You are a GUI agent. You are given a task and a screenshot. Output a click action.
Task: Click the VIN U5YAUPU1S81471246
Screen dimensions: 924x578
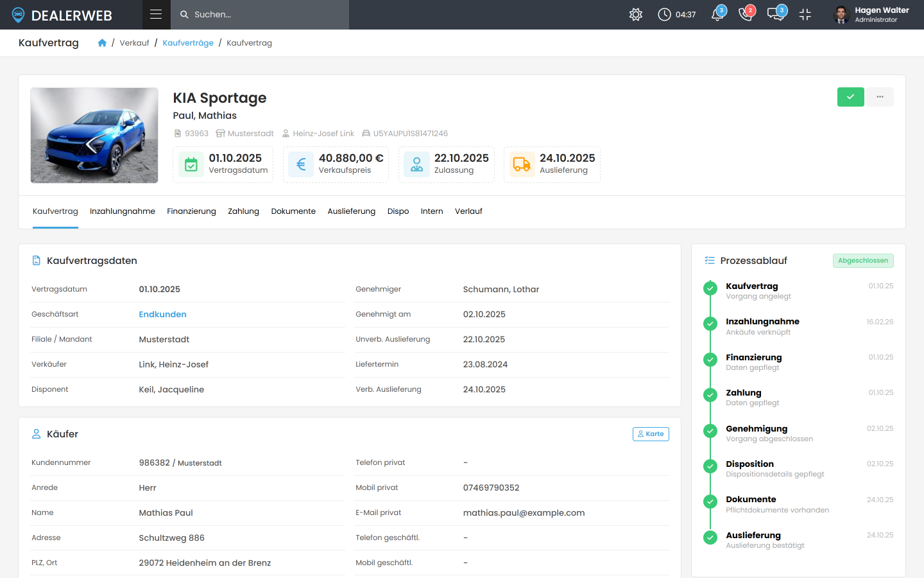411,134
